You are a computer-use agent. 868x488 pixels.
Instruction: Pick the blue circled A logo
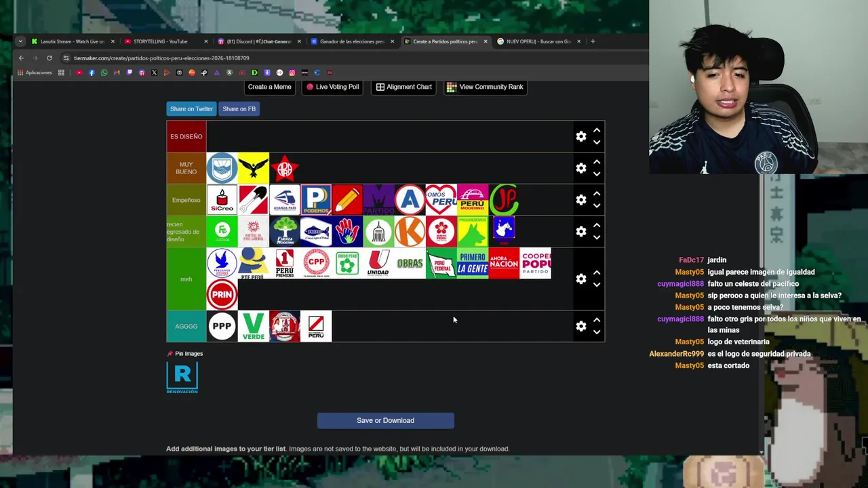410,200
